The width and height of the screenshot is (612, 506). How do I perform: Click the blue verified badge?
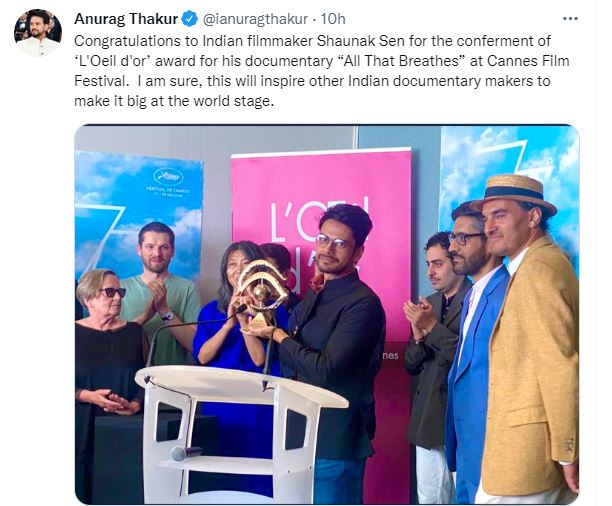point(190,19)
